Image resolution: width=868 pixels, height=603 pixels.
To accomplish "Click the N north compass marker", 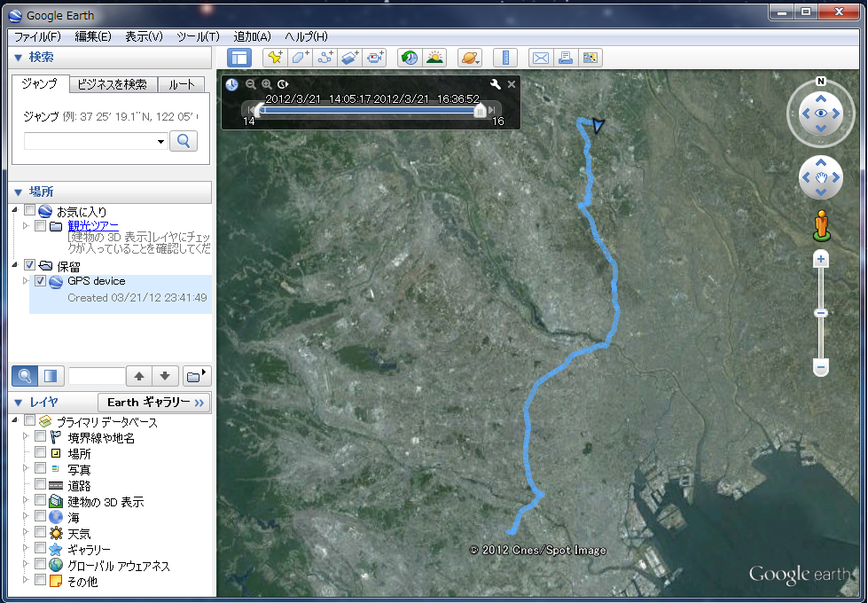I will tap(821, 82).
